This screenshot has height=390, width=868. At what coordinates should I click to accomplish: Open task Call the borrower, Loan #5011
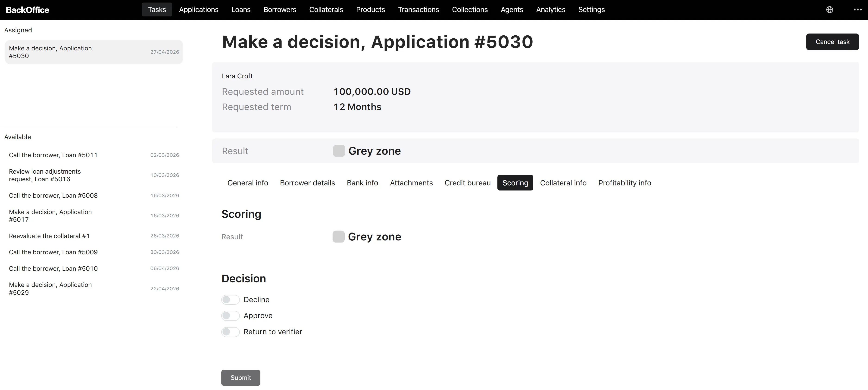click(94, 155)
